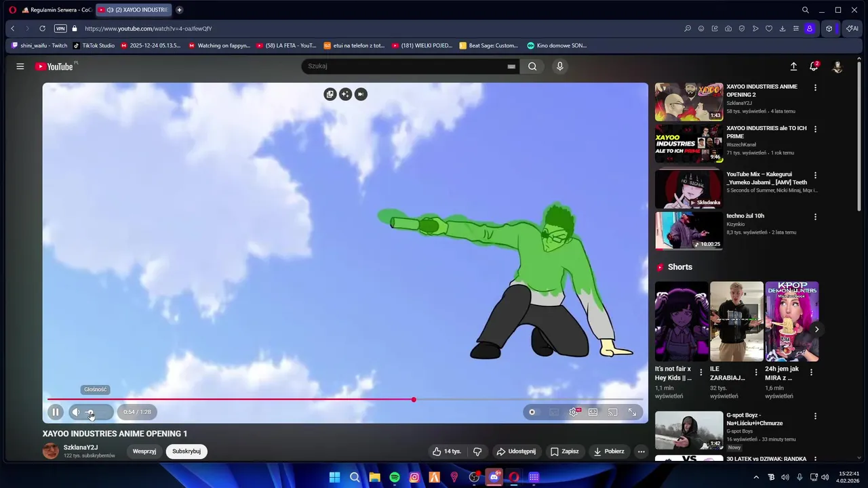Open TikTok Studio bookmark

pos(94,45)
